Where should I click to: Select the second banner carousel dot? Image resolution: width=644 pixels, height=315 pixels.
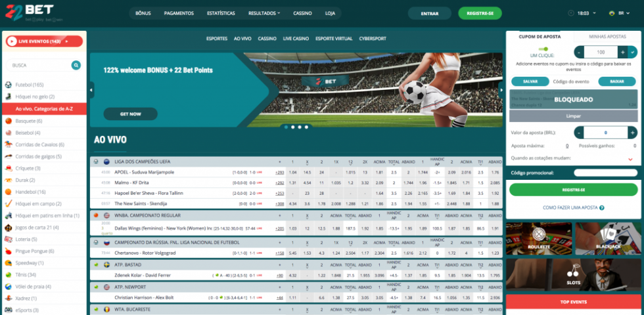tap(292, 127)
